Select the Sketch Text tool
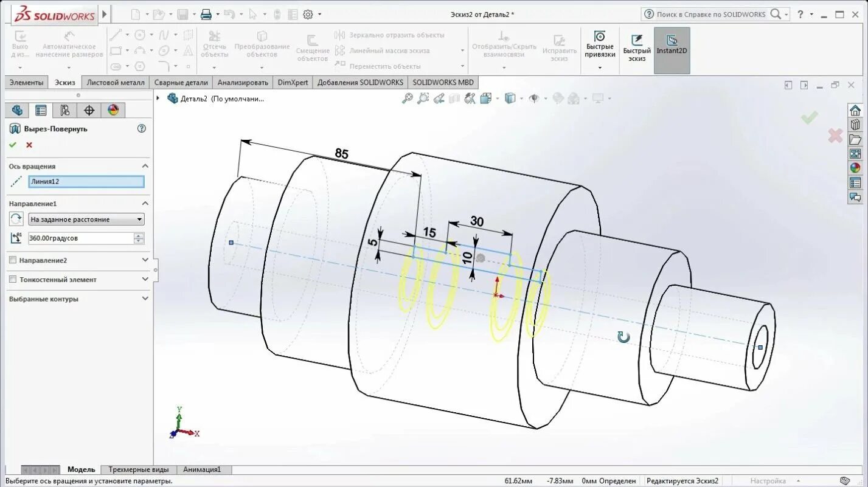This screenshot has width=868, height=487. 189,50
